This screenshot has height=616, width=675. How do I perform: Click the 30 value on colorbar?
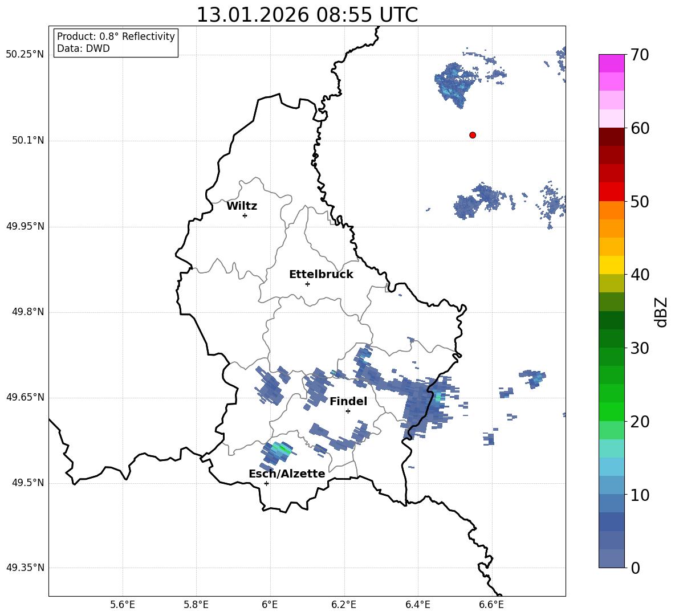pyautogui.click(x=640, y=348)
